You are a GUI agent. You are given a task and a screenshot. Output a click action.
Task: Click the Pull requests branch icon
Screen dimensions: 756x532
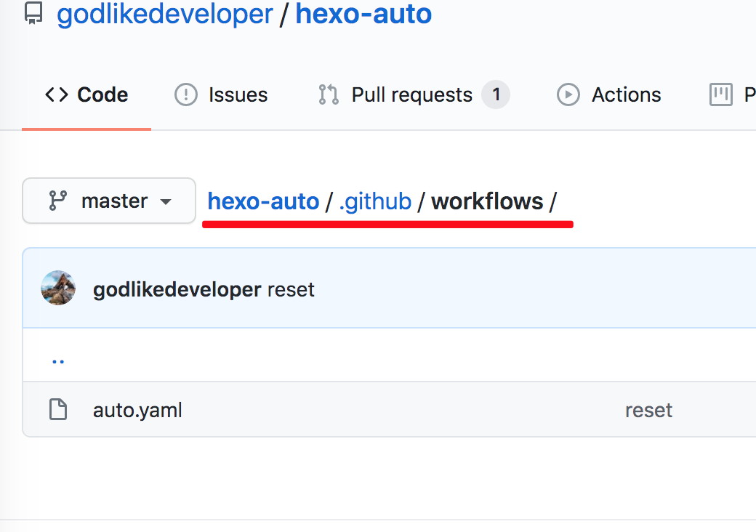328,94
